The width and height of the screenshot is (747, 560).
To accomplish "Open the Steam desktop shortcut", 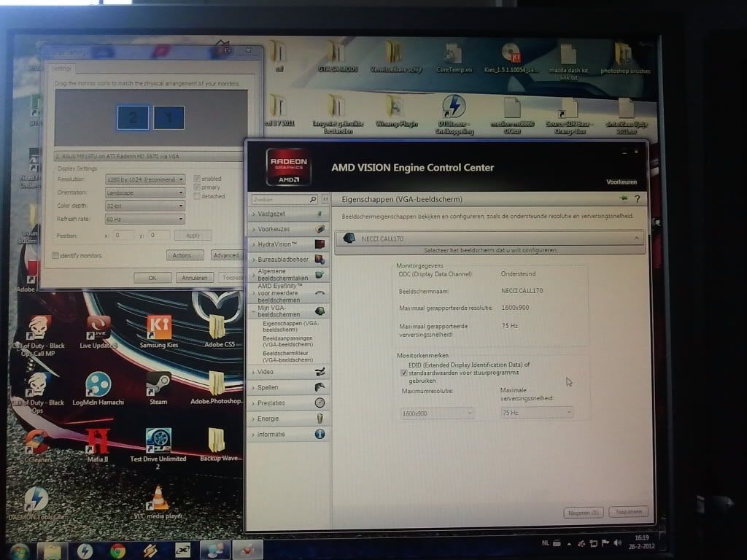I will (x=158, y=388).
